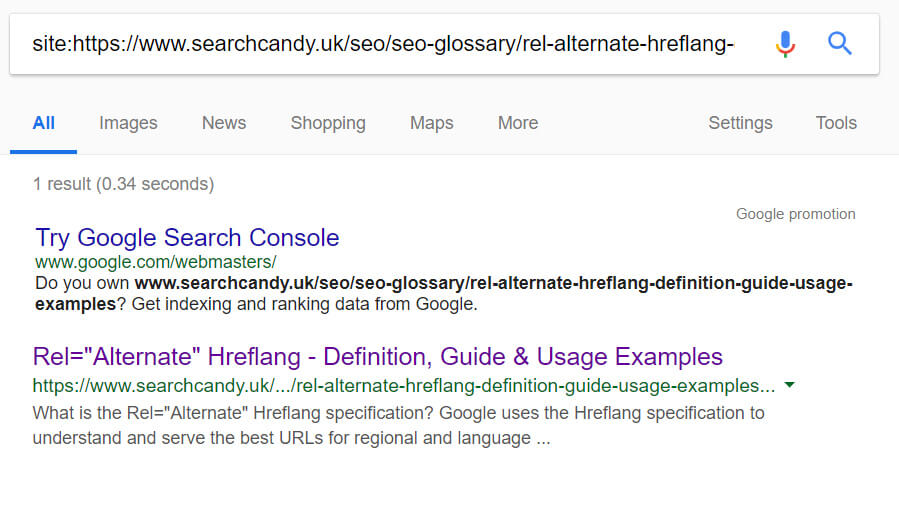Click the green searchcandy.uk result URL
Image resolution: width=899 pixels, height=513 pixels.
pyautogui.click(x=404, y=386)
